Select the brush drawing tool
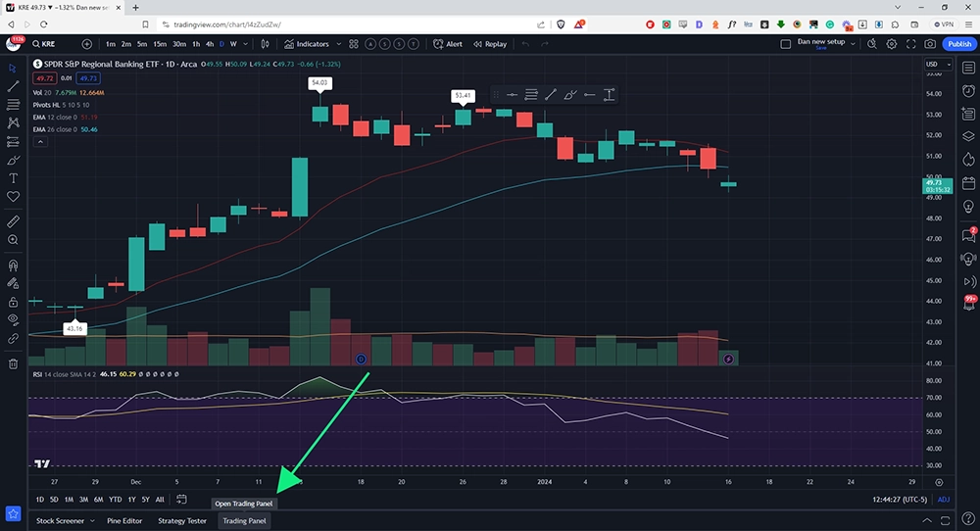980x531 pixels. pos(13,160)
